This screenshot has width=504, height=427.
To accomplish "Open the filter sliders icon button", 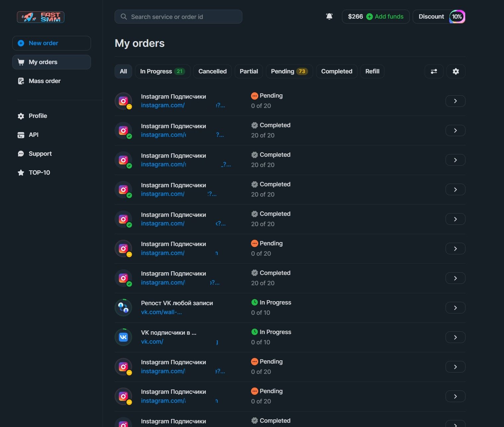I will 434,71.
